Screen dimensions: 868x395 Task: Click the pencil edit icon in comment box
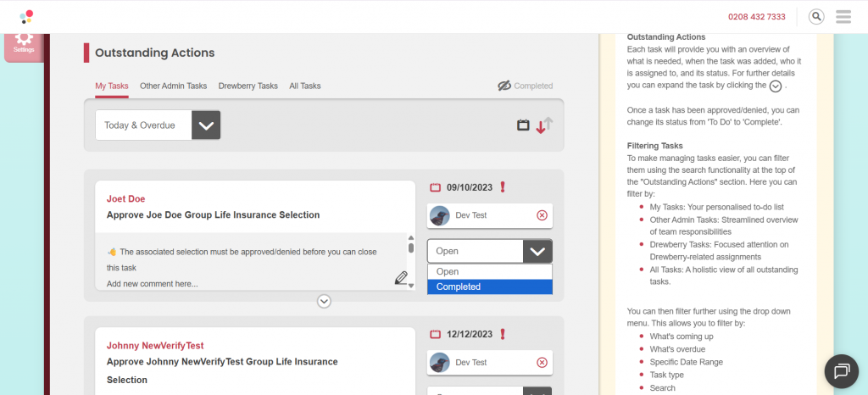click(x=401, y=277)
